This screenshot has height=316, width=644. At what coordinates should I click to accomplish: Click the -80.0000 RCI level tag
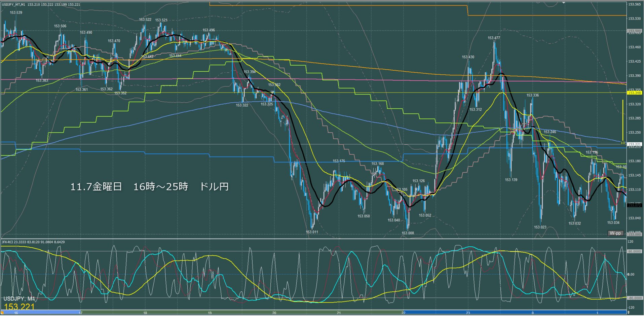[634, 298]
